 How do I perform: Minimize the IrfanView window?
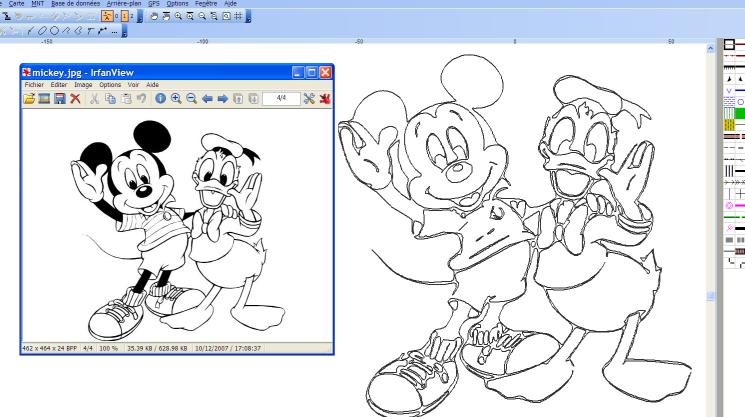coord(298,72)
